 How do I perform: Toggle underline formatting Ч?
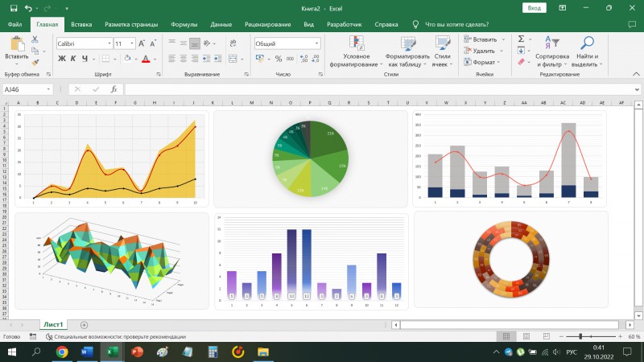[85, 59]
